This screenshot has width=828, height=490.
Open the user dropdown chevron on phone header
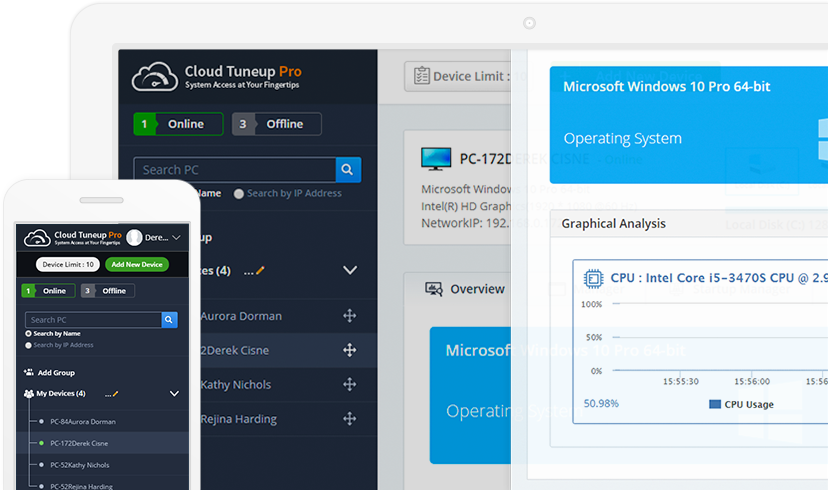[176, 238]
